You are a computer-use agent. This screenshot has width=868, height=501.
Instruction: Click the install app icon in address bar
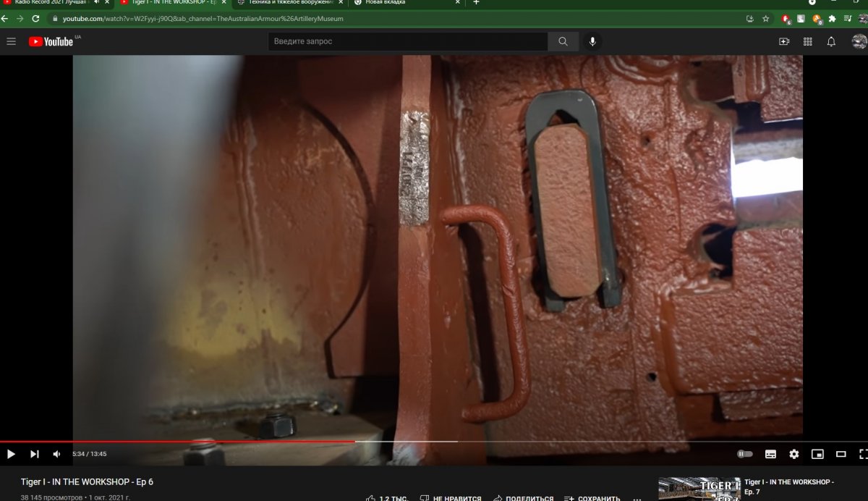pos(750,18)
